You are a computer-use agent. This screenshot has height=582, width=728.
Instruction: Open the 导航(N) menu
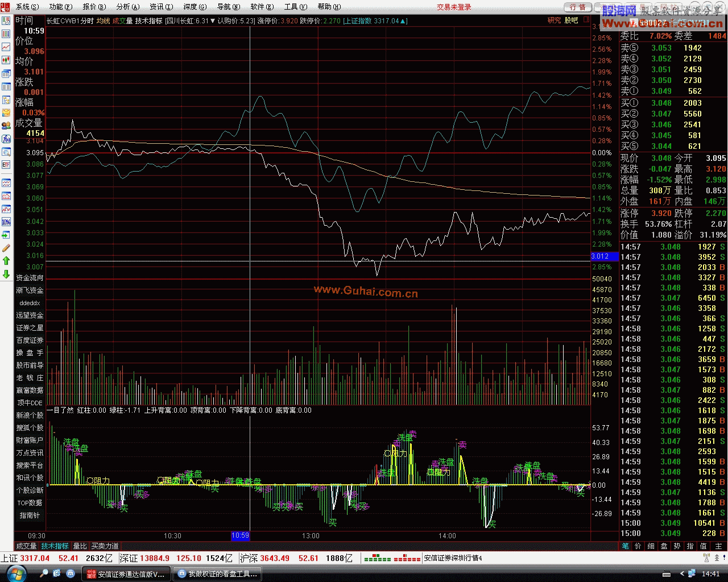228,7
